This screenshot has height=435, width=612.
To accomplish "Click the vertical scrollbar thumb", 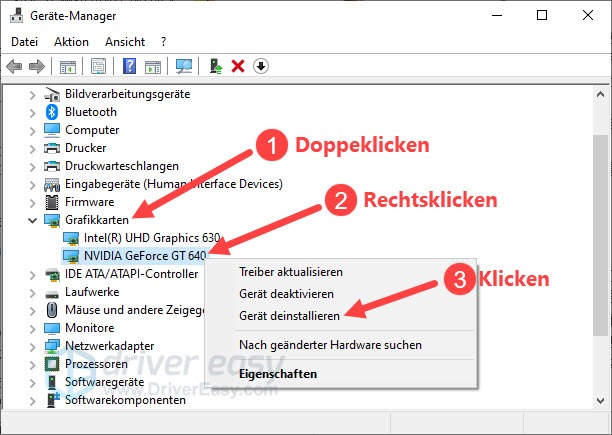I will (601, 235).
